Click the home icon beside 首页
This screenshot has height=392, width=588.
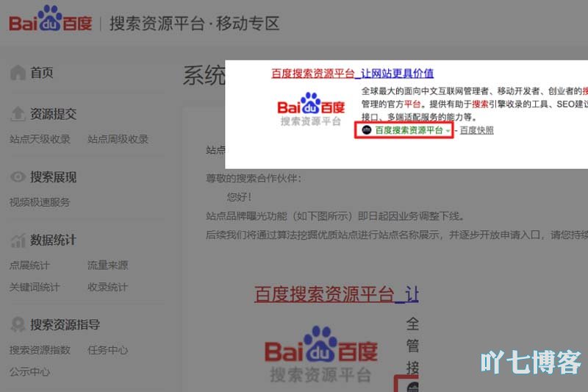[x=18, y=72]
